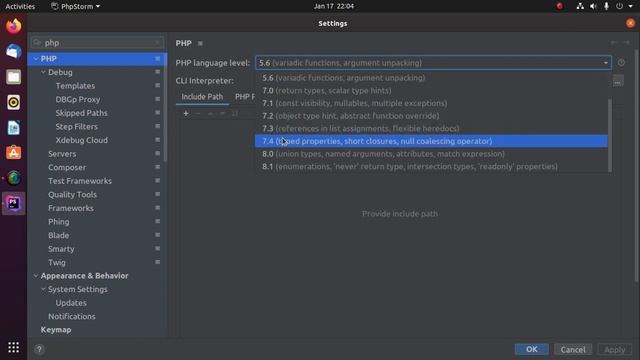This screenshot has height=360, width=640.
Task: Open Blade settings page
Action: point(58,235)
